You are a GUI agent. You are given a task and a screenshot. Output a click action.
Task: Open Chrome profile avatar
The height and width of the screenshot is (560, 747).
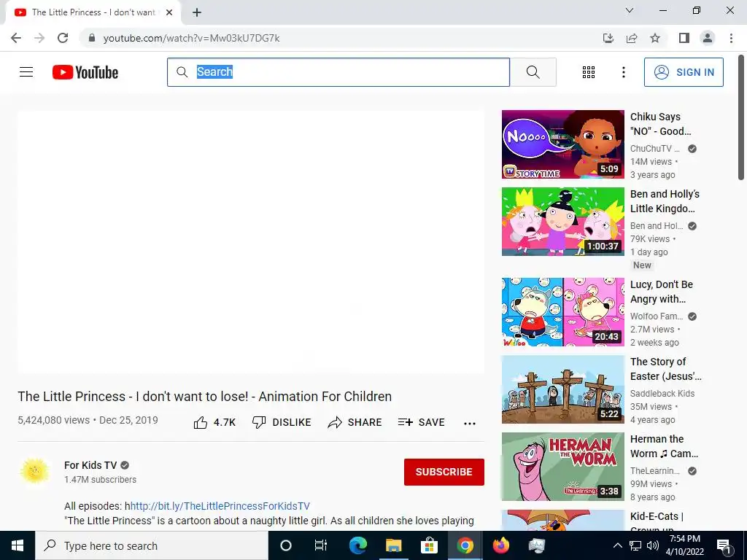click(x=708, y=38)
